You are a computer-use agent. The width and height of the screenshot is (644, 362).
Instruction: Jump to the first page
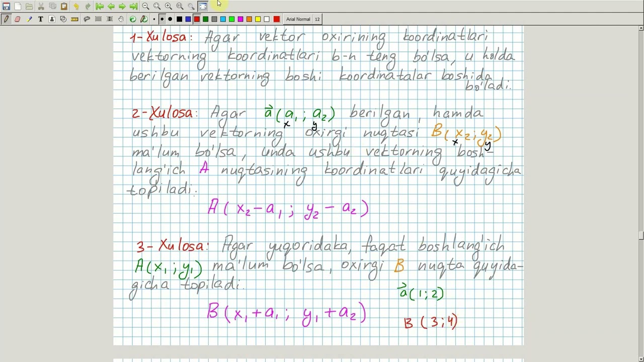[100, 6]
